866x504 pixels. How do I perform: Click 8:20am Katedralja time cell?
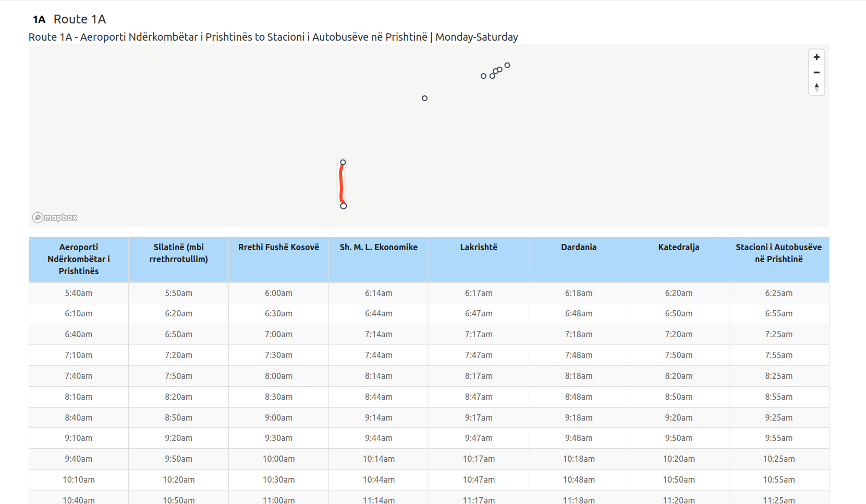click(x=679, y=376)
